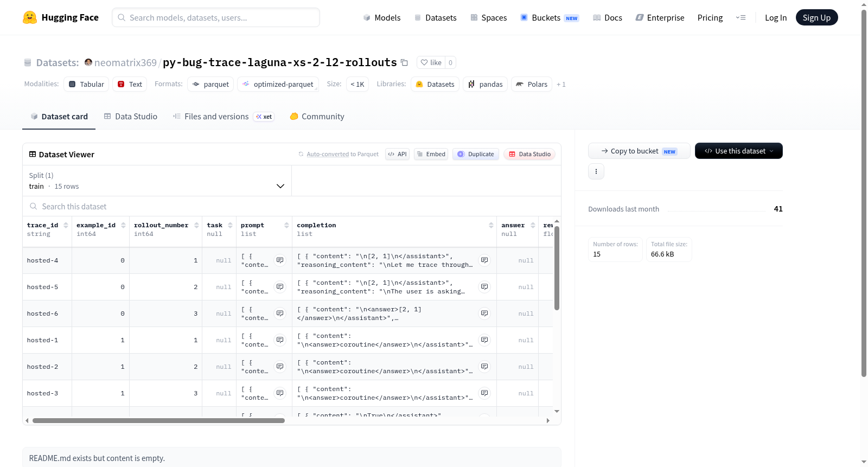Select the Polars library tag
The width and height of the screenshot is (868, 467).
(x=532, y=84)
